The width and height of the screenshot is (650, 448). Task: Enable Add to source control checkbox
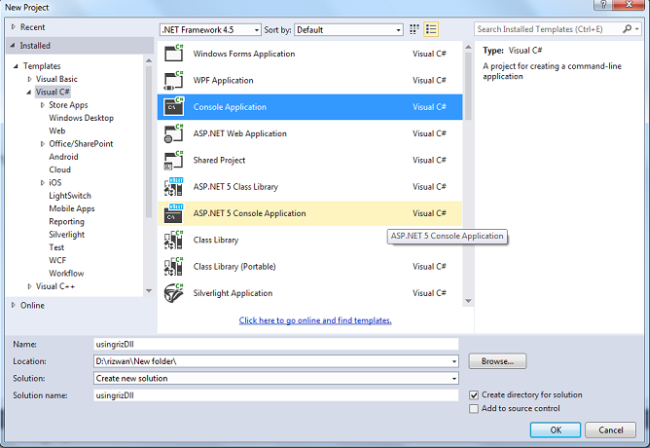coord(474,409)
